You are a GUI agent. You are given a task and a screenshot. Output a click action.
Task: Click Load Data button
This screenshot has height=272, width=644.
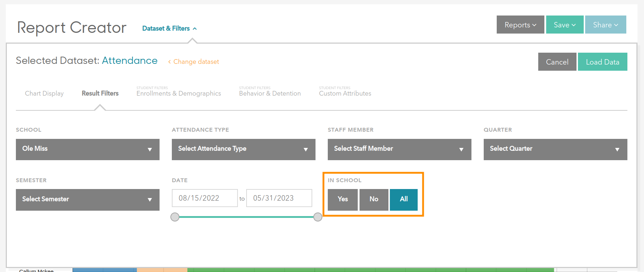(x=602, y=62)
